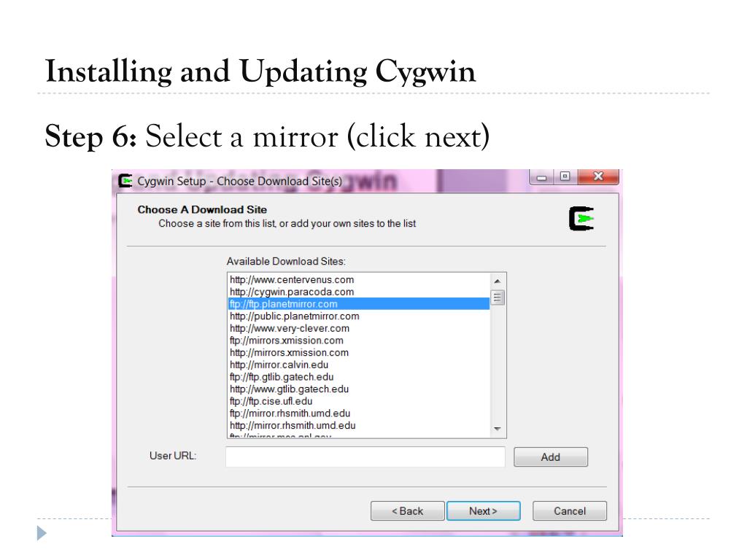747x560 pixels.
Task: Maximize the Cygwin Setup window
Action: pyautogui.click(x=565, y=176)
